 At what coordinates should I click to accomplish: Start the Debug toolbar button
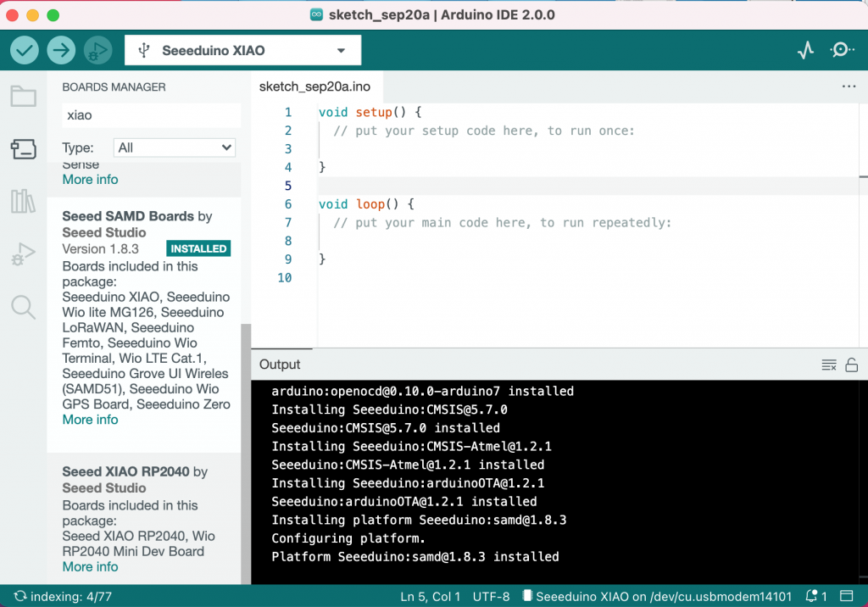click(98, 50)
